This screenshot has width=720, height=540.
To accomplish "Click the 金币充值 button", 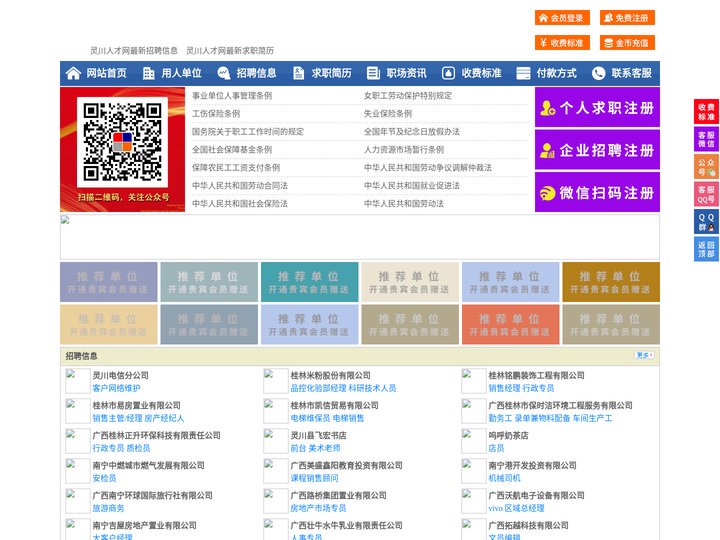I will click(627, 43).
